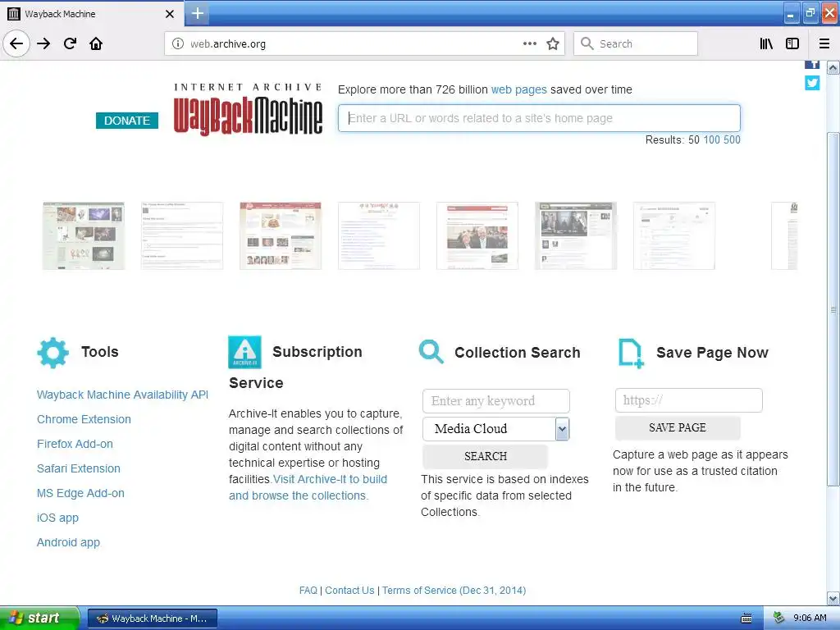Screen dimensions: 840x630
Task: Focus the Wayback URL search field
Action: 539,118
